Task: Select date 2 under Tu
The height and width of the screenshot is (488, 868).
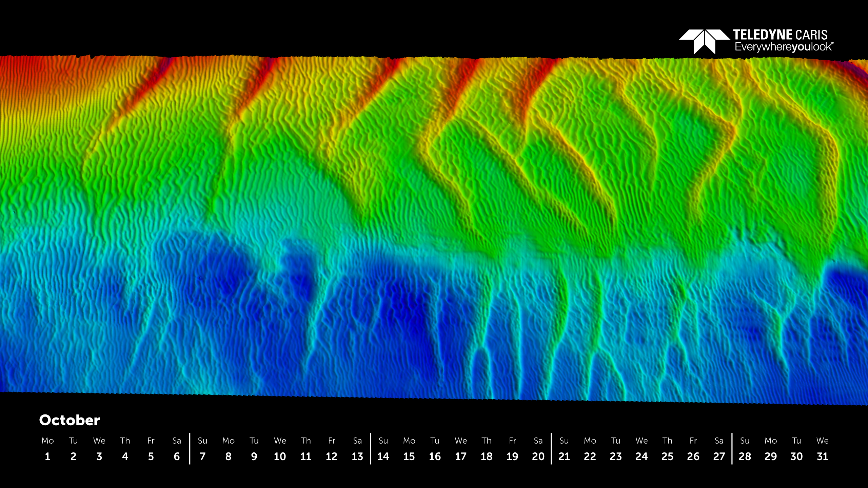Action: coord(73,456)
